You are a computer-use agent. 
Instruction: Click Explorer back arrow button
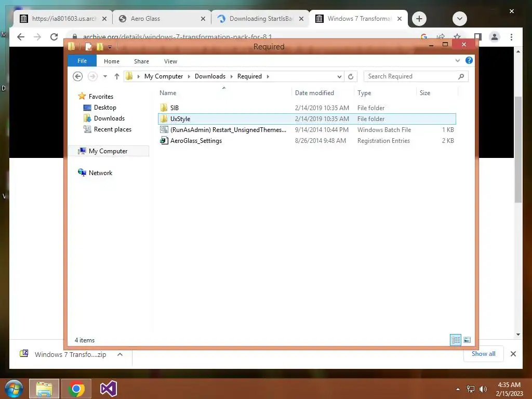[x=78, y=76]
